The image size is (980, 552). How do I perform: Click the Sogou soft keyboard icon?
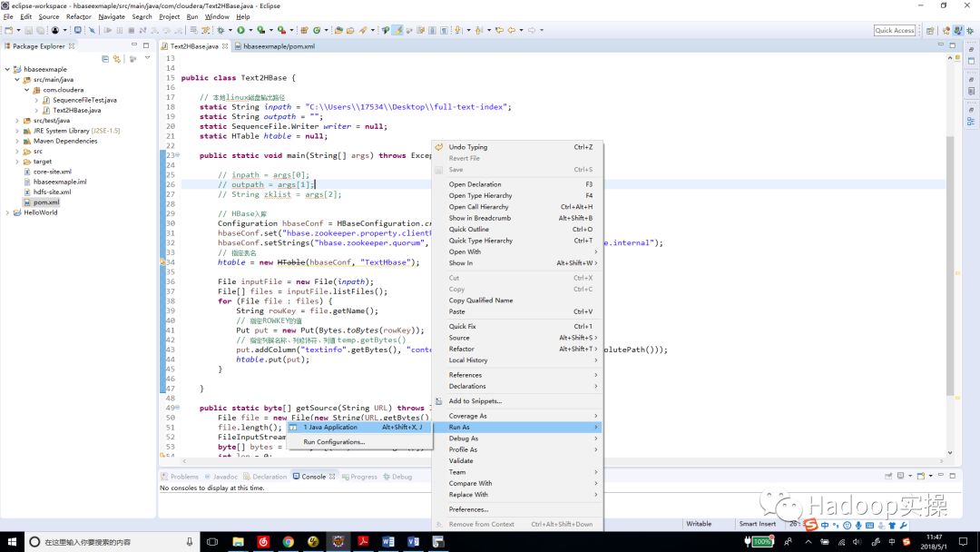coord(870,525)
